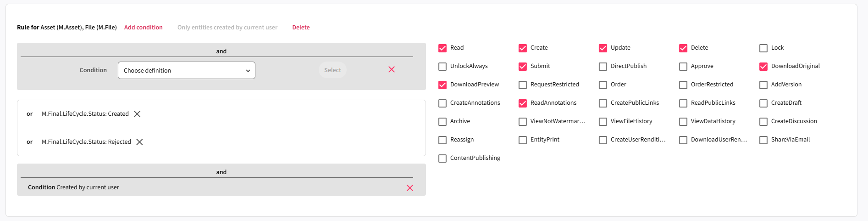Viewport: 868px width, 221px height.
Task: Disable the DownloadOriginal permission
Action: pyautogui.click(x=763, y=67)
